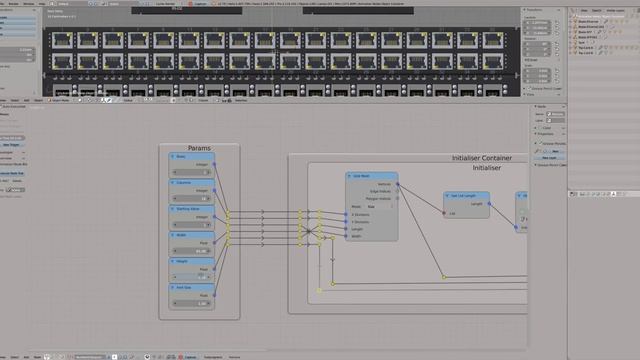This screenshot has height=360, width=640.
Task: Click the Starting Value Integer output socket
Action: click(214, 217)
